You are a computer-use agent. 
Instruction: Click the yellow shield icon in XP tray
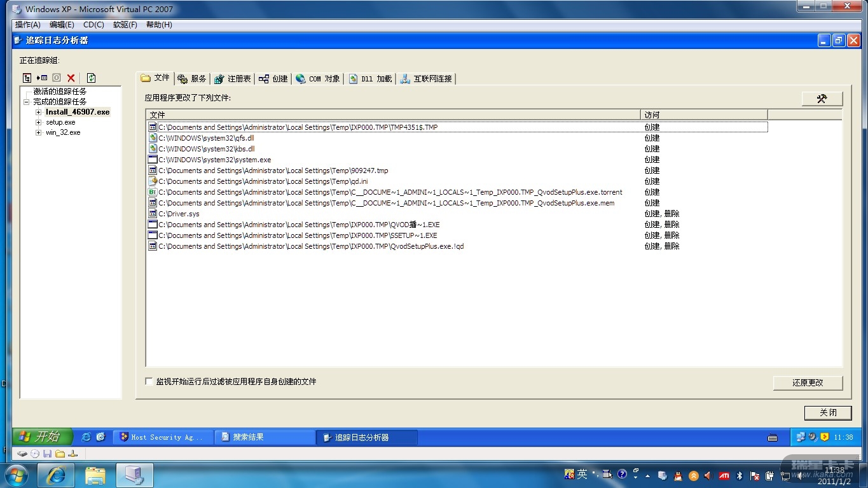tap(825, 437)
